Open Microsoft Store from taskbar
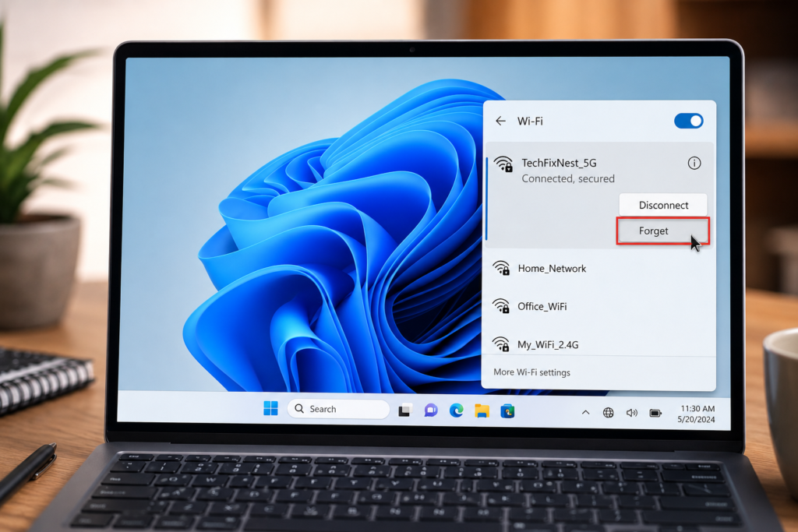Image resolution: width=798 pixels, height=532 pixels. pyautogui.click(x=507, y=411)
